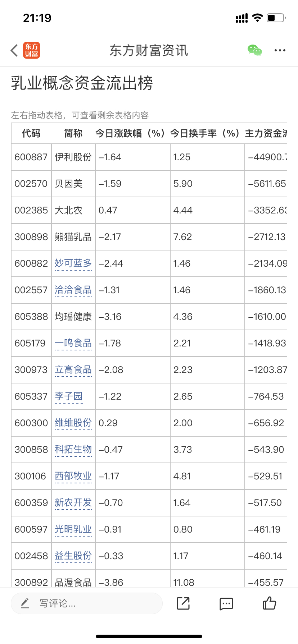298x644 pixels.
Task: Tap the 600887 伊利股份 code cell
Action: click(31, 157)
